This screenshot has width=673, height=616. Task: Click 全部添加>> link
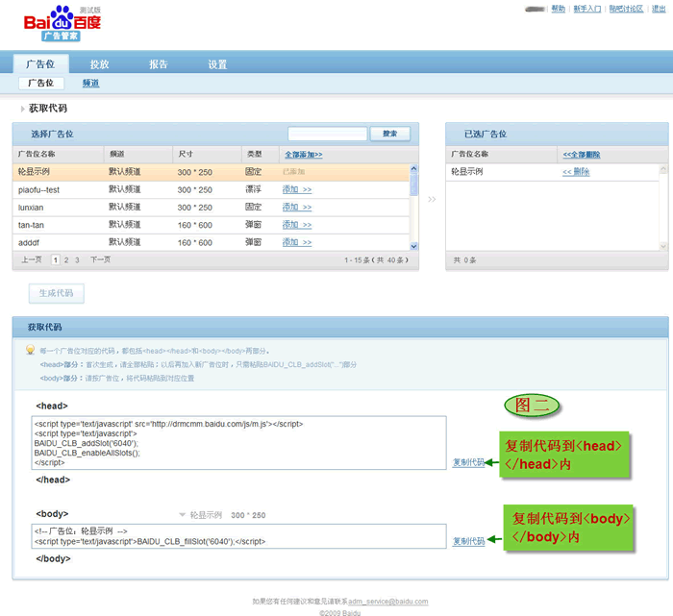tap(304, 155)
